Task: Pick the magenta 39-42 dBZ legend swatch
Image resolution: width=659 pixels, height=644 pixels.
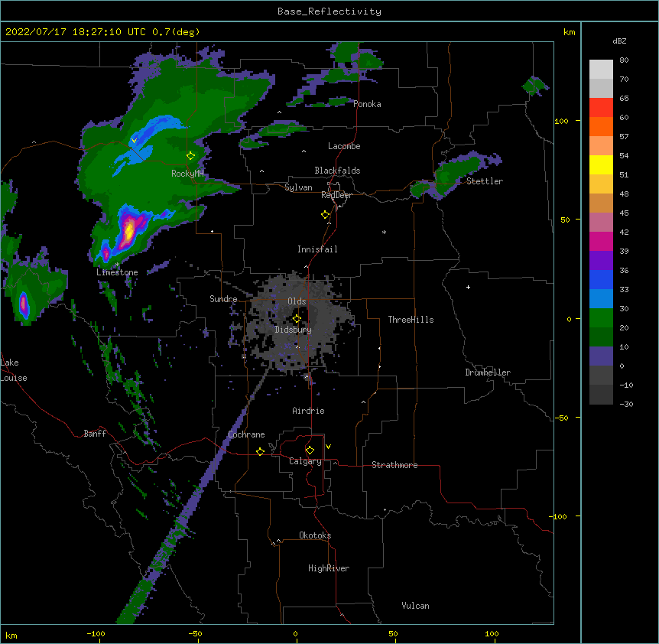Action: (x=601, y=241)
